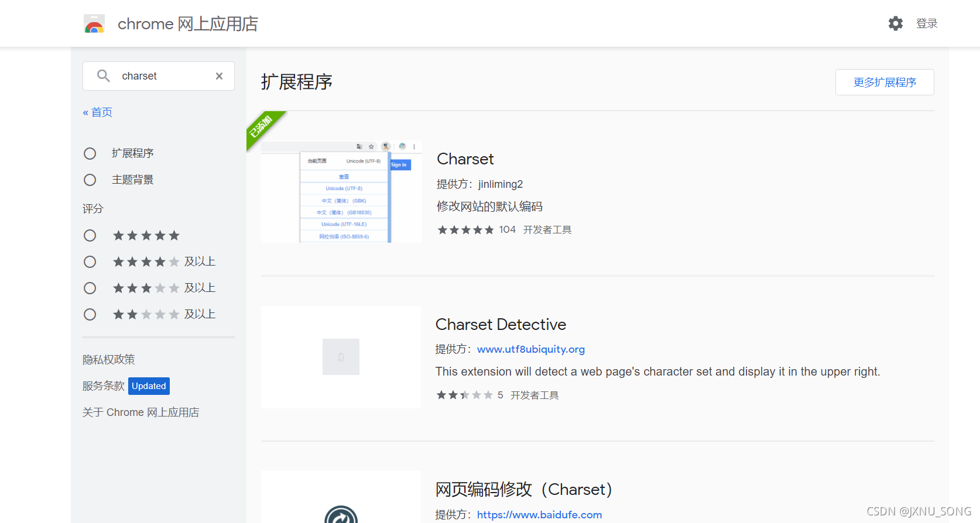Select the 扩展程序 radio filter
This screenshot has width=980, height=523.
90,153
